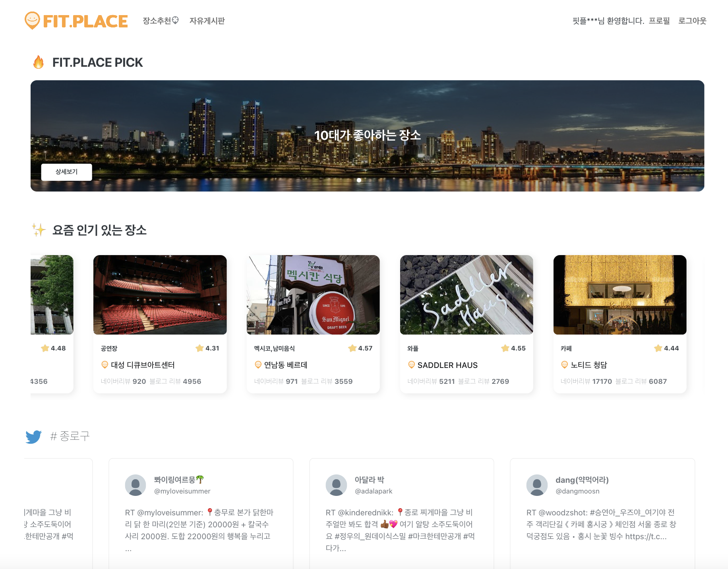
Task: Open the 자유게시판 board
Action: point(207,21)
